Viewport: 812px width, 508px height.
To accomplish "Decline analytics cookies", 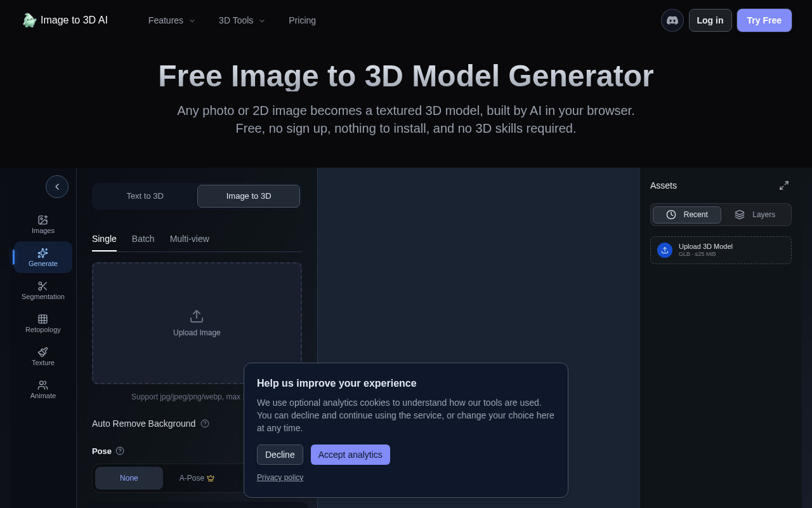I will tap(280, 455).
